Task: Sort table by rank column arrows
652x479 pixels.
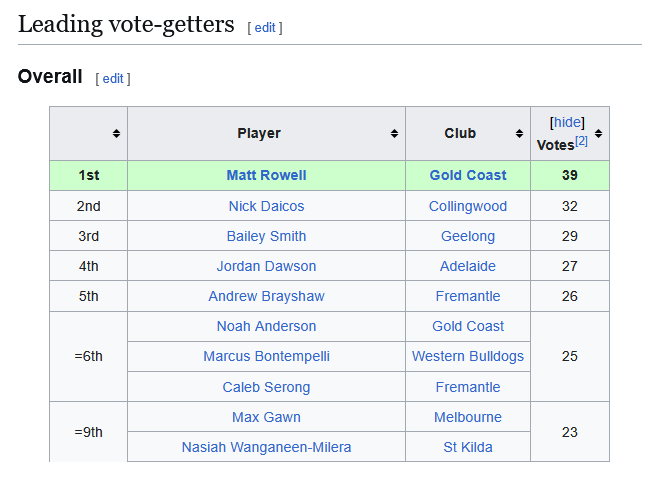Action: pyautogui.click(x=116, y=134)
